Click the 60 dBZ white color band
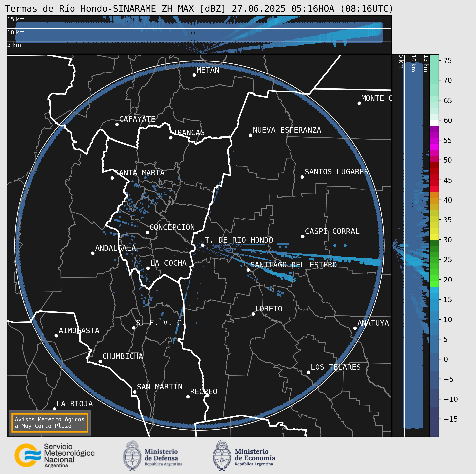The image size is (476, 474). [x=434, y=123]
